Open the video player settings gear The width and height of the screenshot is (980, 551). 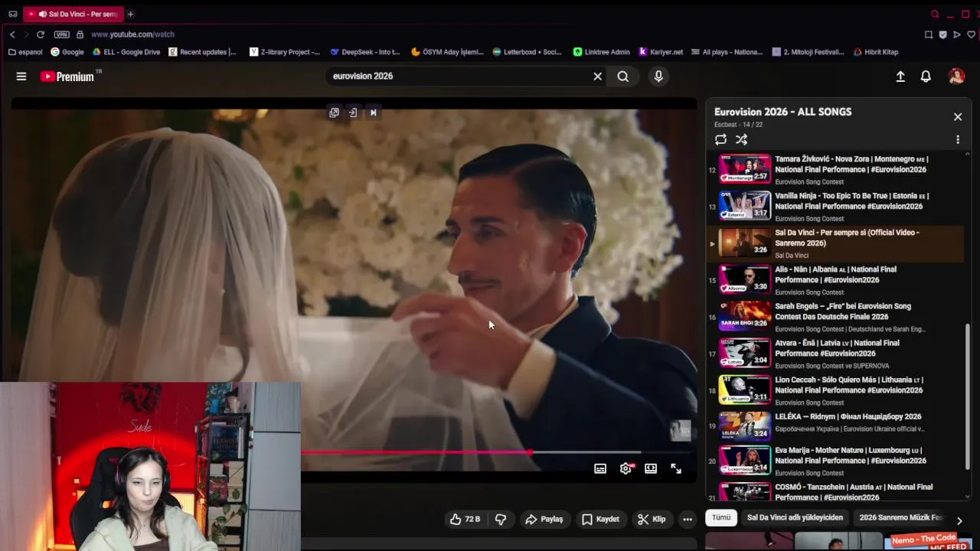(x=626, y=468)
